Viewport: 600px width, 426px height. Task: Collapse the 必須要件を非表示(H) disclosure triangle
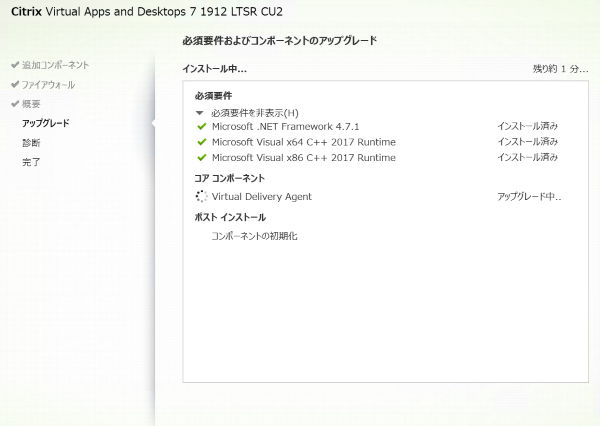[x=199, y=113]
